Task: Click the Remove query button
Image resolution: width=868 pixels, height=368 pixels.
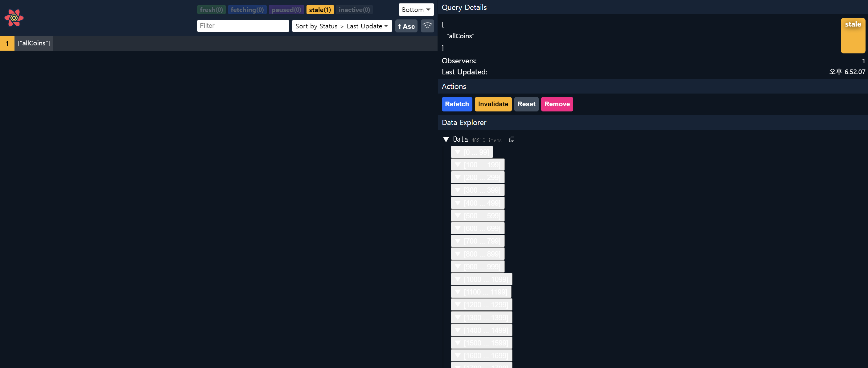Action: click(557, 104)
